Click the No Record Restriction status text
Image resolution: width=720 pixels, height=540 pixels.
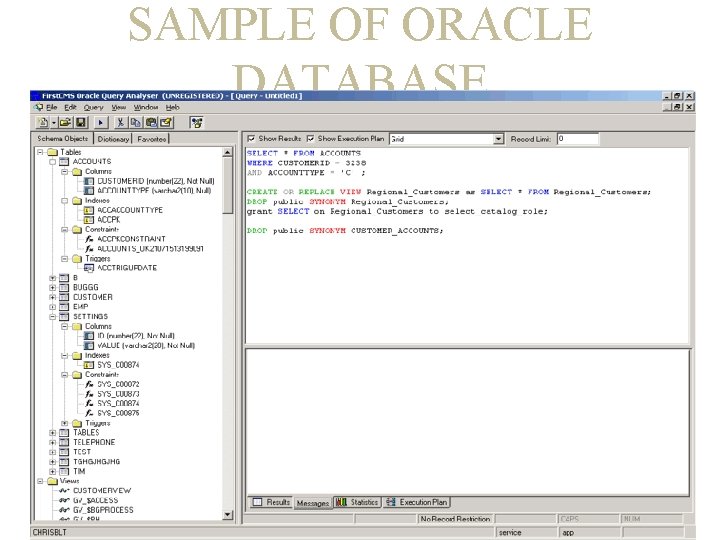[x=455, y=519]
